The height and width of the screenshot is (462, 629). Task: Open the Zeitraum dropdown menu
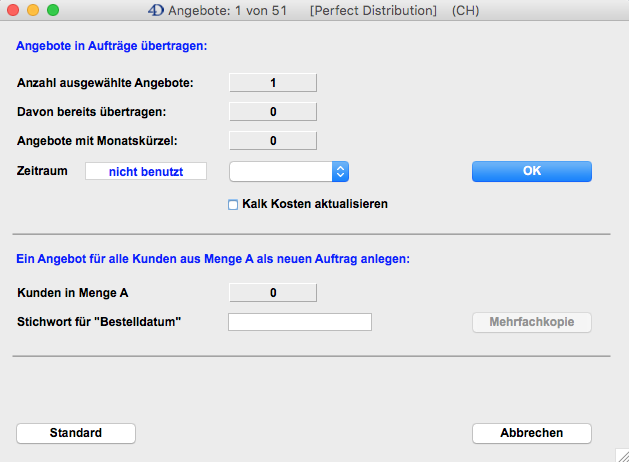(x=340, y=172)
